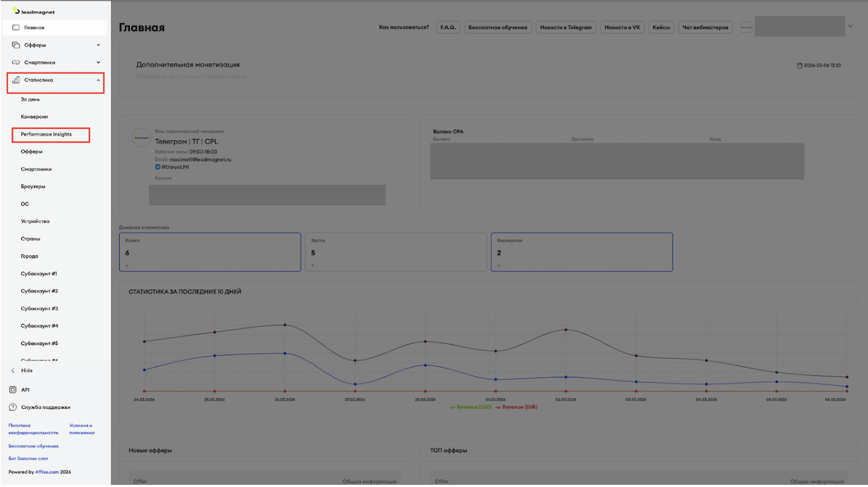Expand the Смартлинки menu chevron
The image size is (868, 487).
pos(98,63)
